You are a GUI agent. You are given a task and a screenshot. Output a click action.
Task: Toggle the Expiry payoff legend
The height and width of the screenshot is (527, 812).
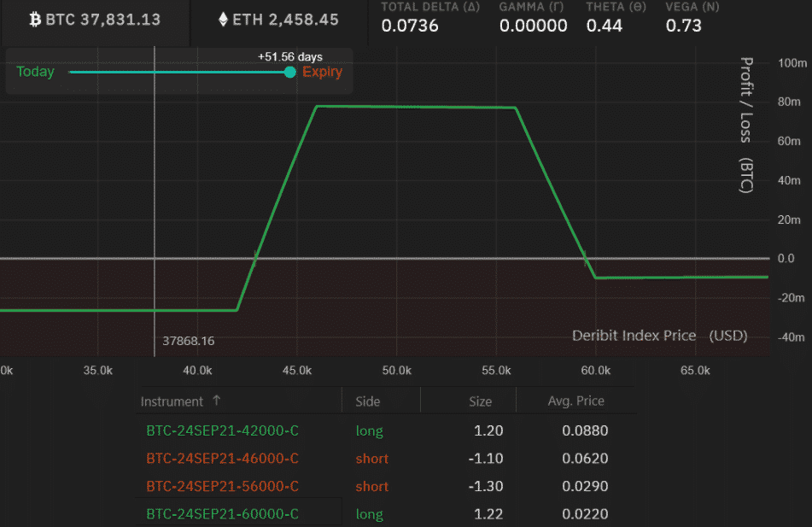[322, 72]
